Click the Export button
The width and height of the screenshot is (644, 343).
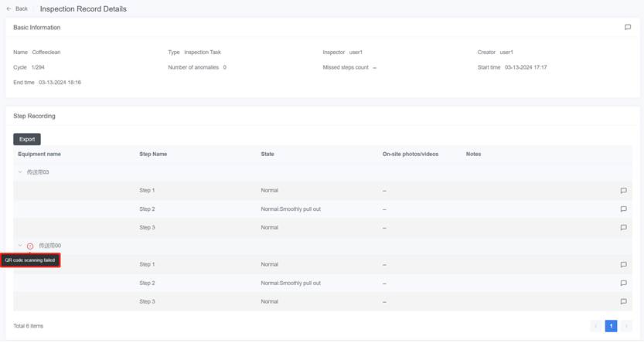[27, 139]
